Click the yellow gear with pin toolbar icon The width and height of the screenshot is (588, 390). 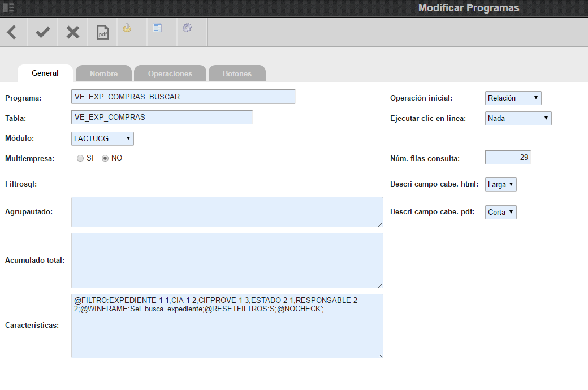(x=128, y=28)
